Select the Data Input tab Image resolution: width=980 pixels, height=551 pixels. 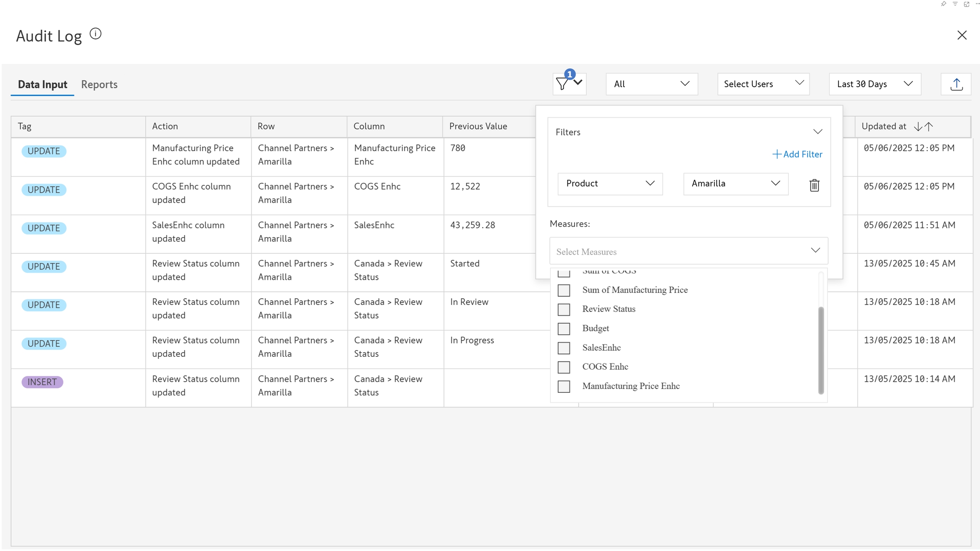click(x=43, y=84)
